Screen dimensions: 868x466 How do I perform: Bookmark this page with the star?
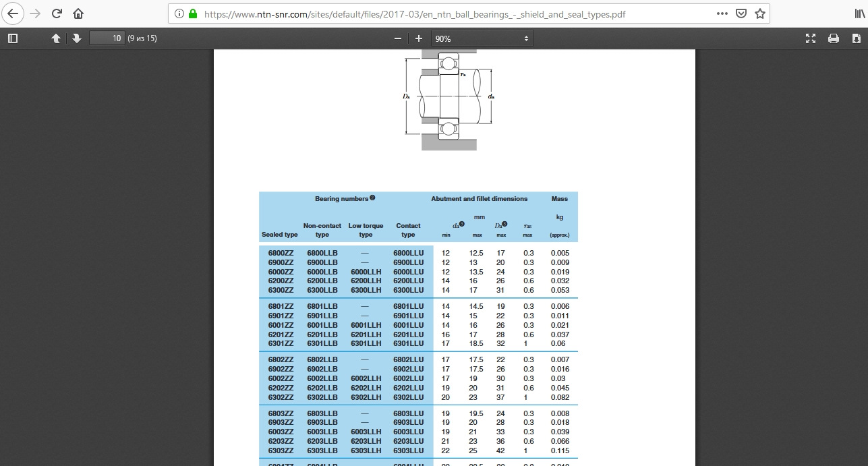tap(760, 13)
